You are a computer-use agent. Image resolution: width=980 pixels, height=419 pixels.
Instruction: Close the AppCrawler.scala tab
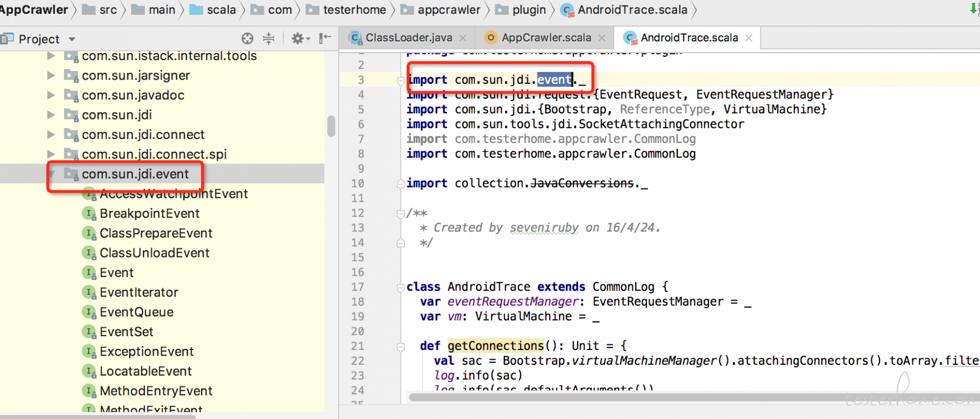pyautogui.click(x=602, y=38)
